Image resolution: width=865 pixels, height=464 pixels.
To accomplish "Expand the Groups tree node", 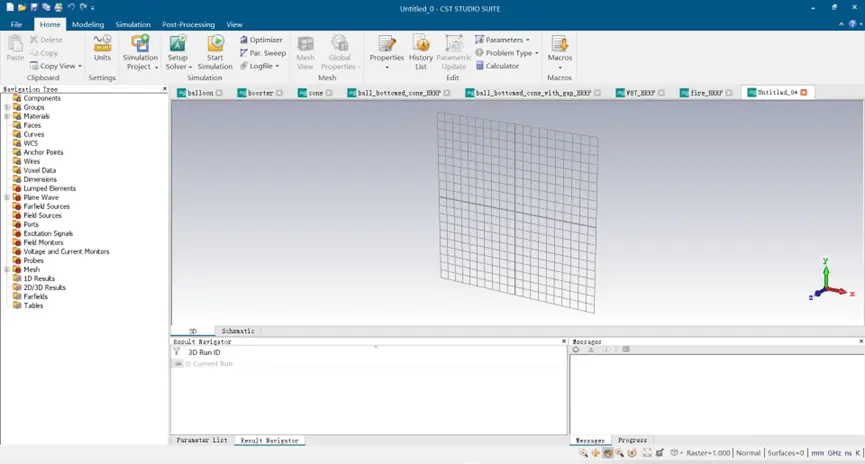I will (x=7, y=107).
